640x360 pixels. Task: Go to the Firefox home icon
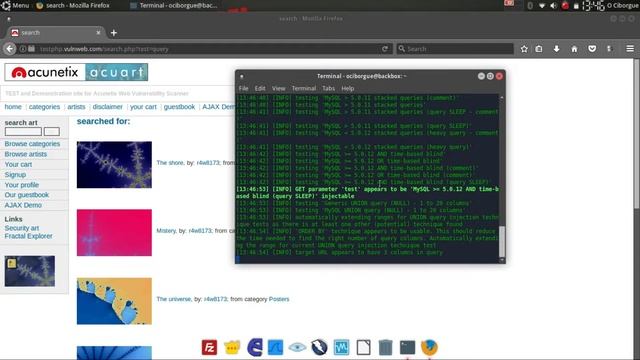point(574,49)
